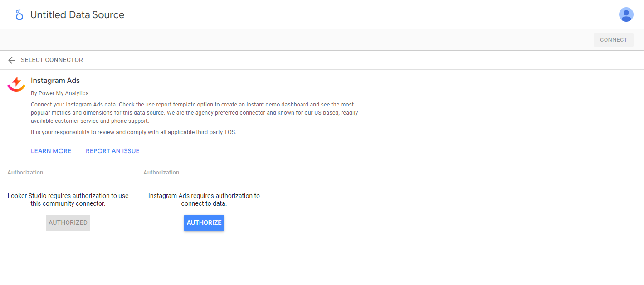
Task: Click the connector description paragraph
Action: pos(194,113)
